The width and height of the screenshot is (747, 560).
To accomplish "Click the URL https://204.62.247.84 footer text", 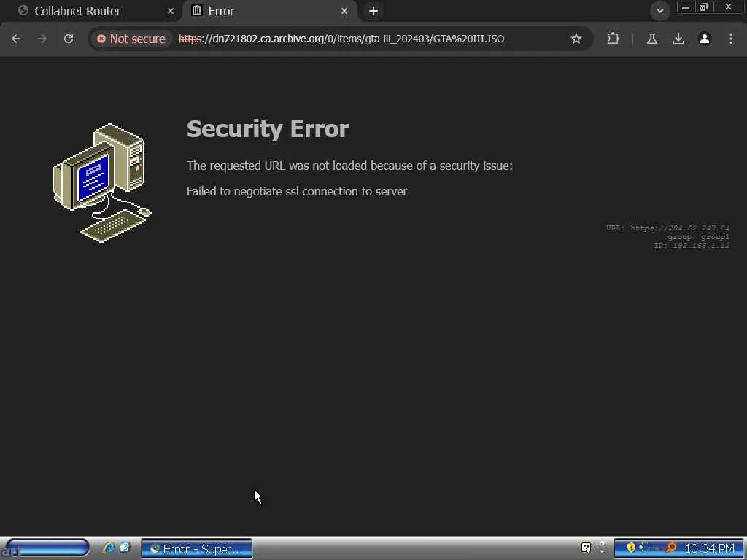I will point(667,228).
